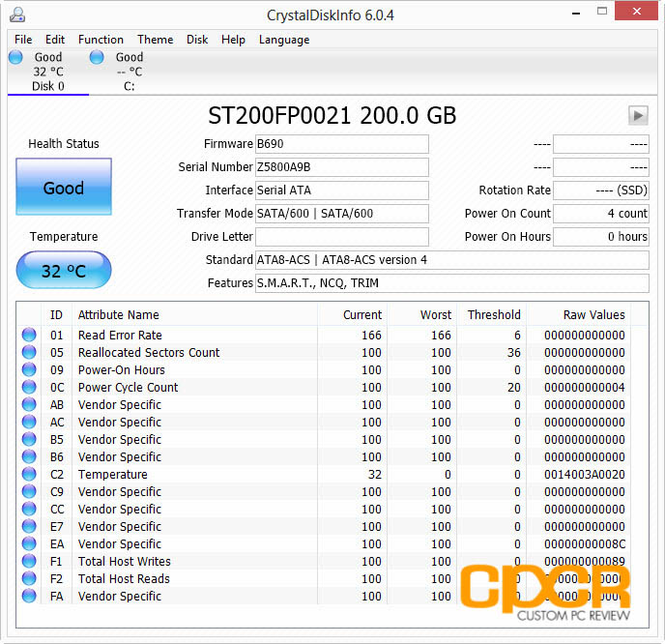
Task: Click status orb for Total Host Reads row
Action: click(x=29, y=578)
